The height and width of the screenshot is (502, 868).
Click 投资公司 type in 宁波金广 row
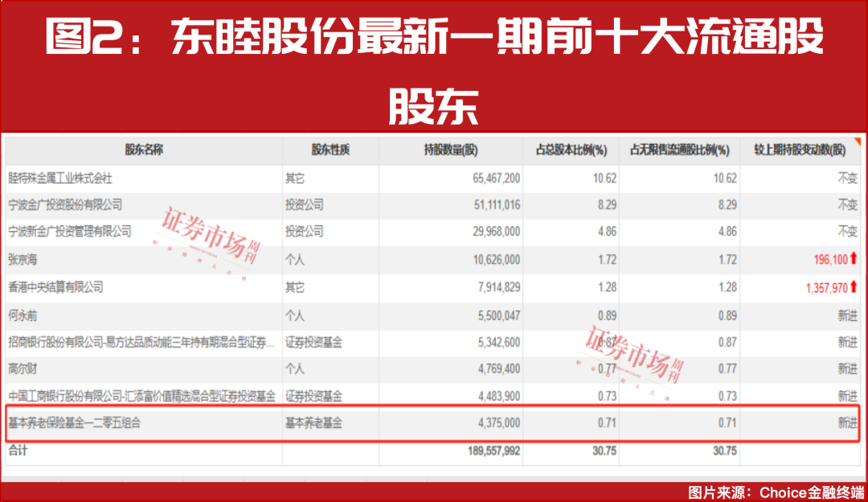[x=304, y=204]
